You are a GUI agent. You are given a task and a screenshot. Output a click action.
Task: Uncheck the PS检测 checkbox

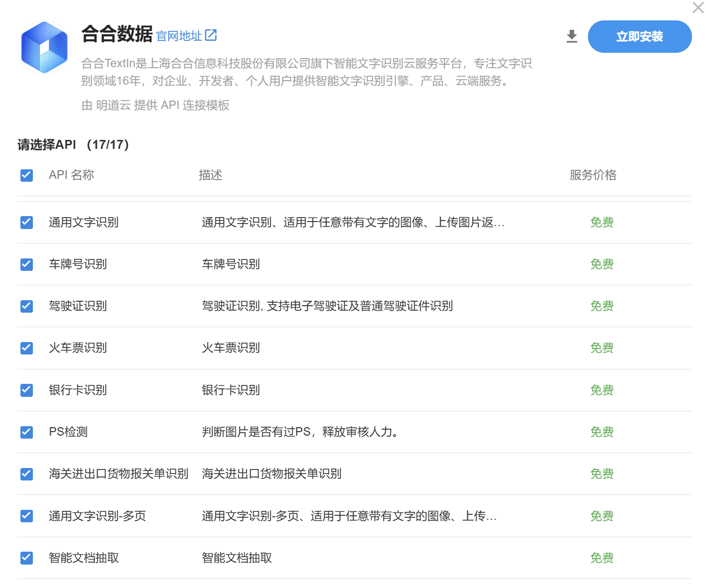26,432
